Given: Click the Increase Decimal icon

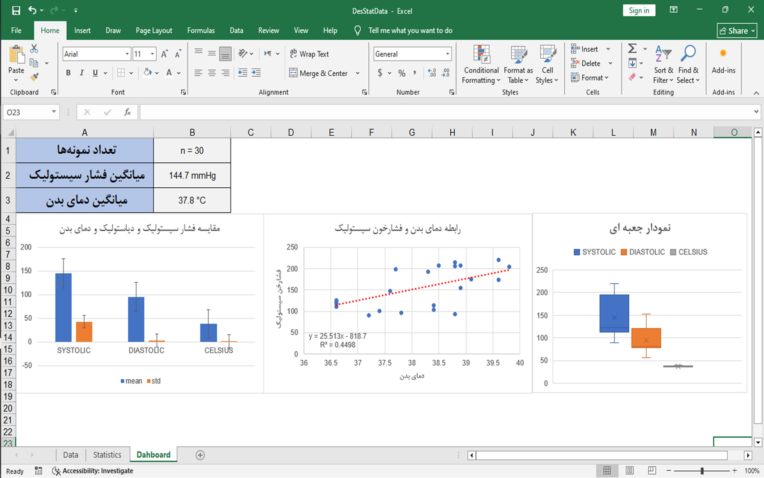Looking at the screenshot, I should (432, 73).
